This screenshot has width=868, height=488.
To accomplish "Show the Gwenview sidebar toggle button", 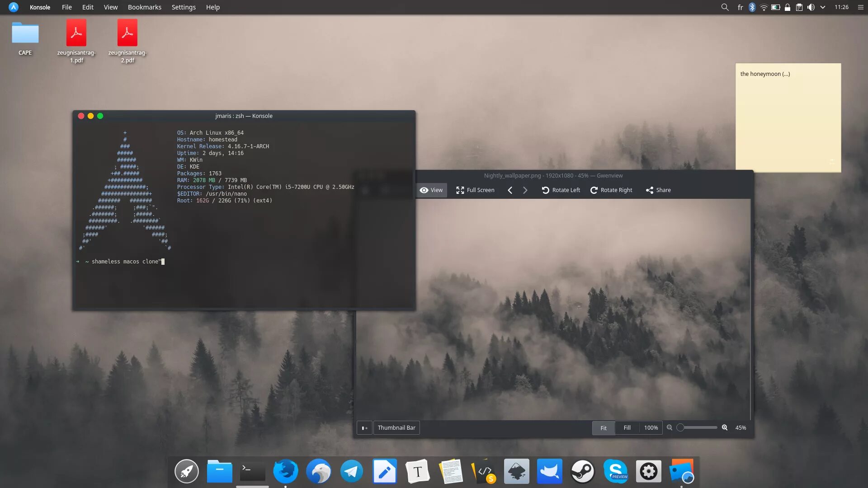I will 364,428.
